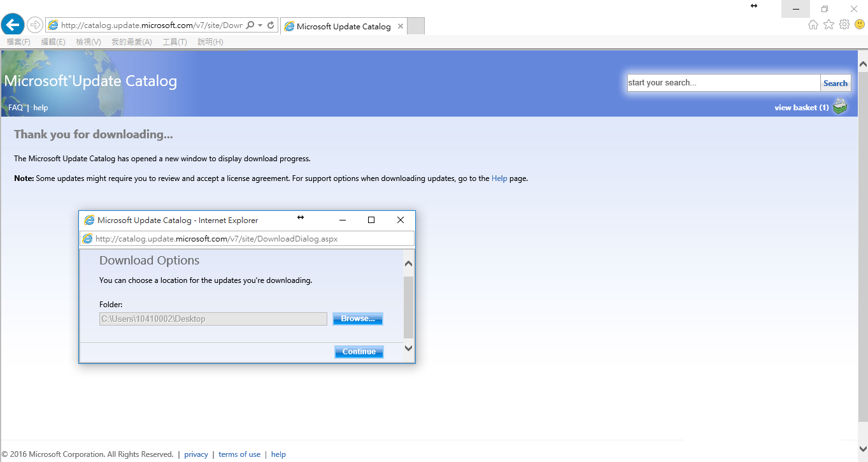
Task: Follow the Help page link in the Note
Action: pos(499,178)
